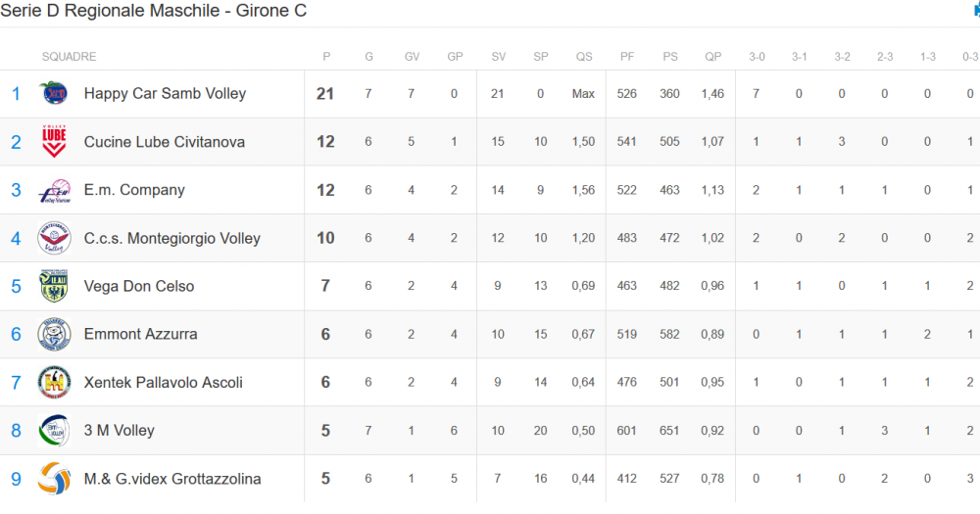Click the Cucine Lube Civitanova logo
The height and width of the screenshot is (514, 980).
54,142
